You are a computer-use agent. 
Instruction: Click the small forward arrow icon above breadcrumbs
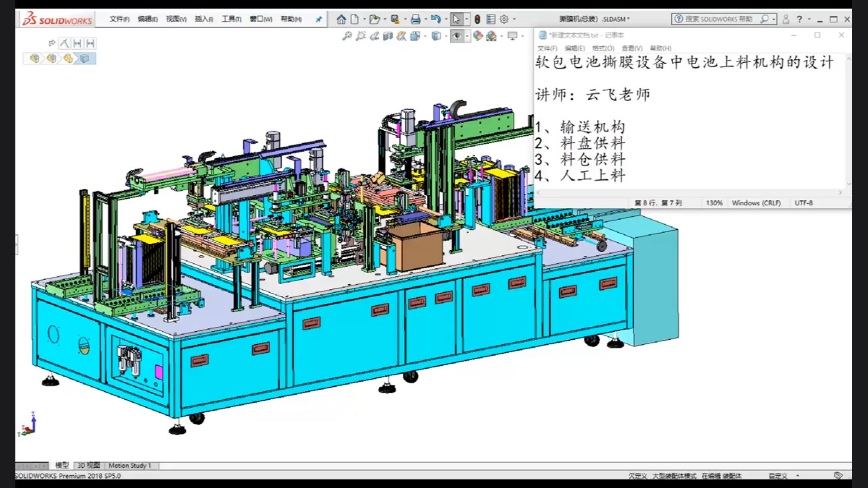coord(52,43)
